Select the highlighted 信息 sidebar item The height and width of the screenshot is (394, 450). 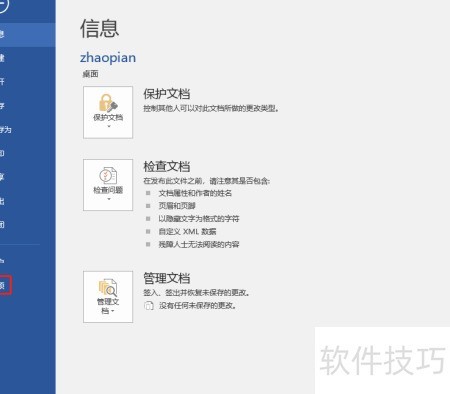[28, 34]
